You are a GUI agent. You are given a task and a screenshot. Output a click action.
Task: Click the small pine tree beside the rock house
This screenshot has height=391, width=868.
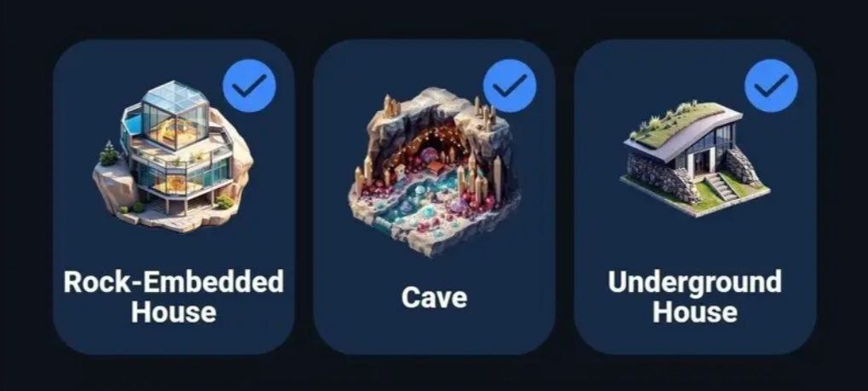point(108,155)
